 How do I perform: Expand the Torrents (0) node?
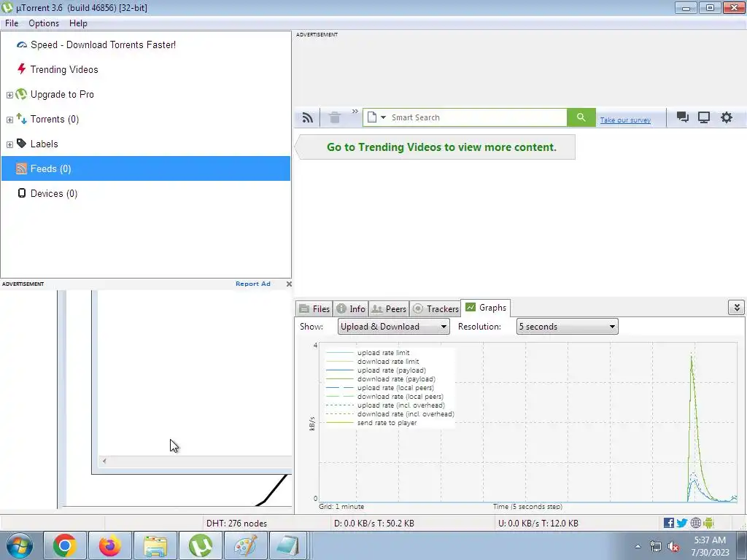coord(9,120)
